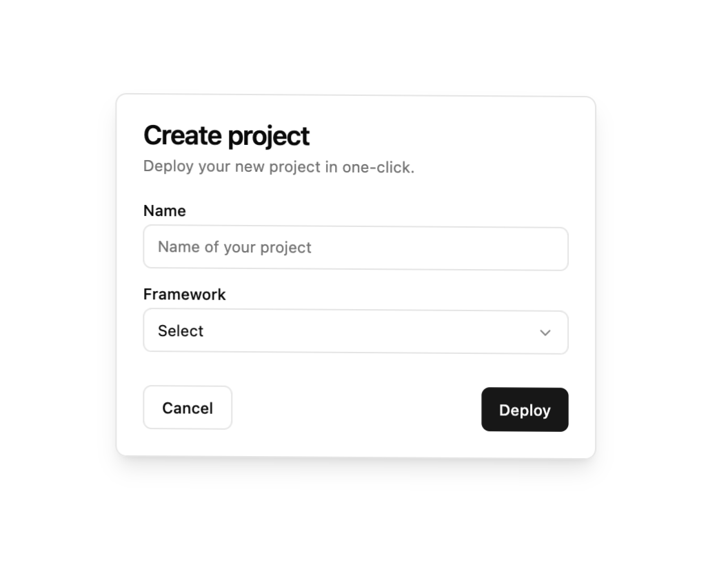Viewport: 728px width, 563px height.
Task: Click the Name field label
Action: (x=164, y=211)
